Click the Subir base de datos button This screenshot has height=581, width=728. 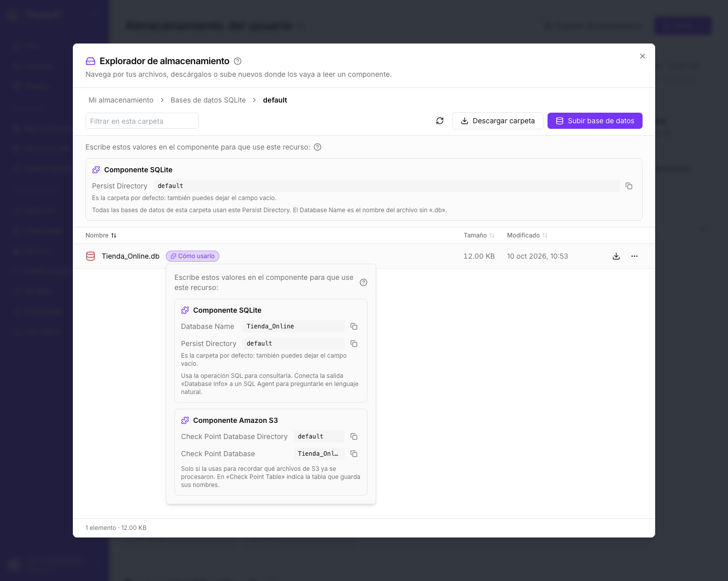pyautogui.click(x=595, y=121)
